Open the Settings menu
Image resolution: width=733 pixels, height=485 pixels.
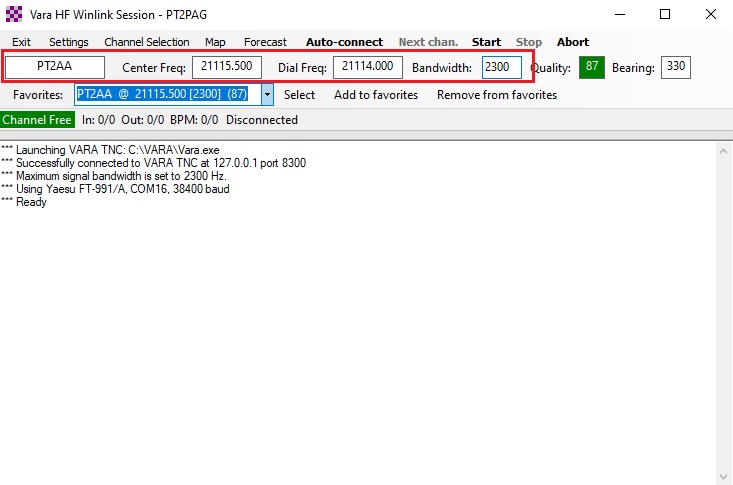[x=68, y=42]
